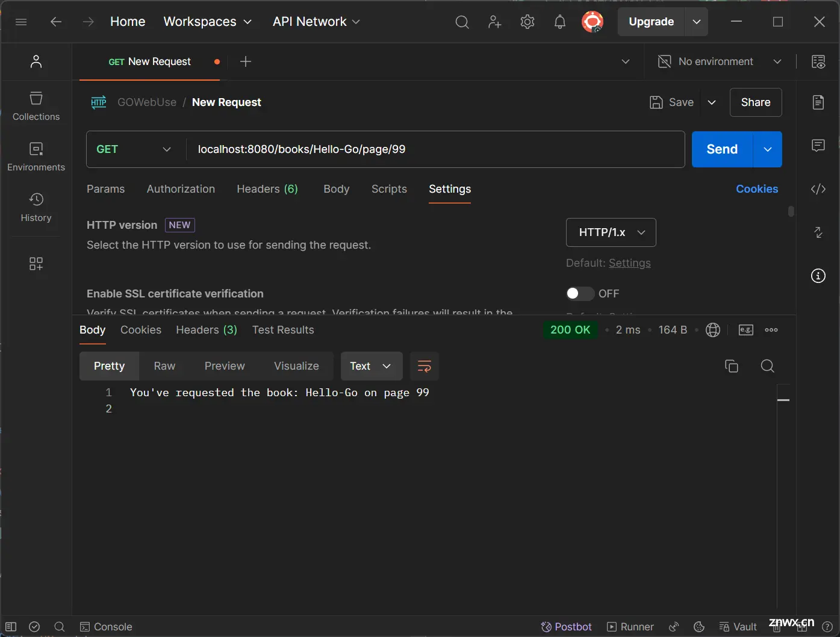Screen dimensions: 840x637
Task: Open the History sidebar panel
Action: click(x=36, y=208)
